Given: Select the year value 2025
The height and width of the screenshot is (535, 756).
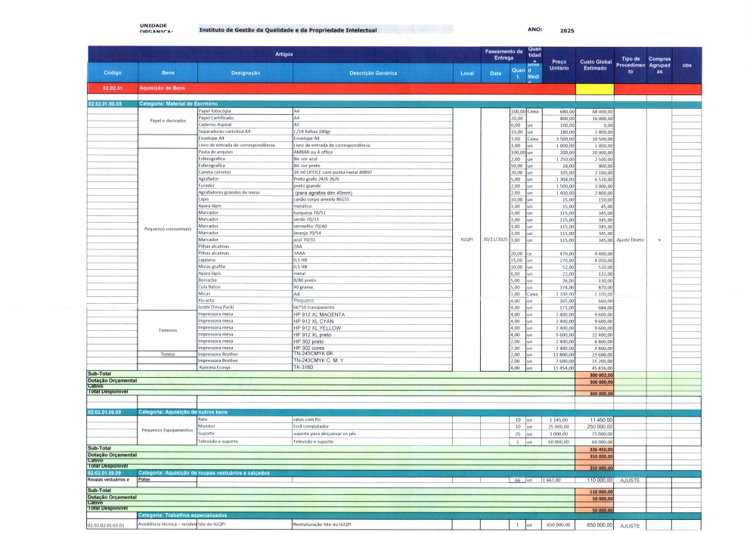Looking at the screenshot, I should (x=568, y=31).
